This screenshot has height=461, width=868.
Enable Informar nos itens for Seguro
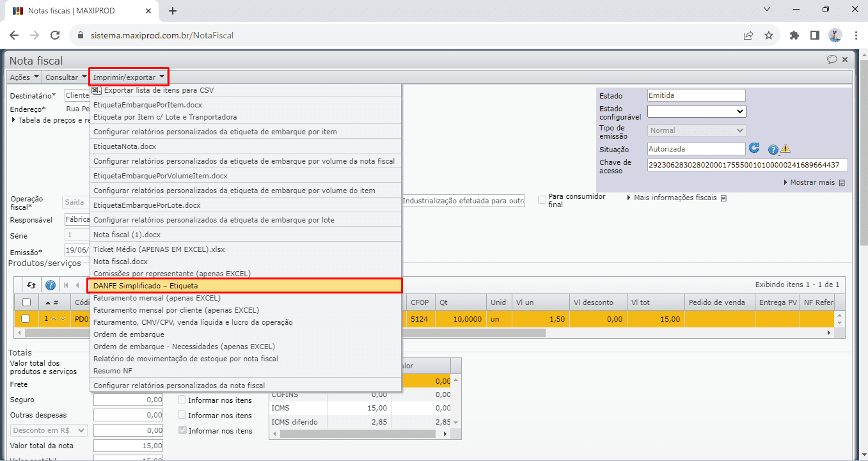[x=182, y=400]
